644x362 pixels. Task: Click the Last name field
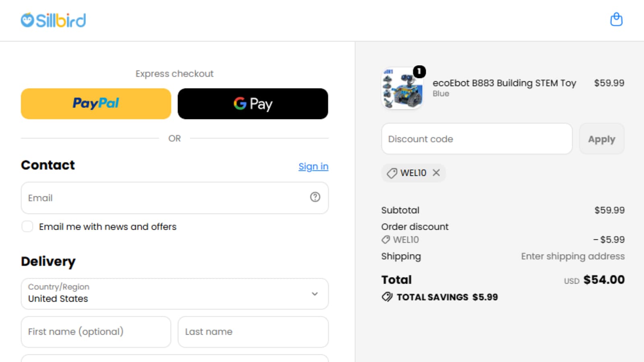(x=253, y=332)
